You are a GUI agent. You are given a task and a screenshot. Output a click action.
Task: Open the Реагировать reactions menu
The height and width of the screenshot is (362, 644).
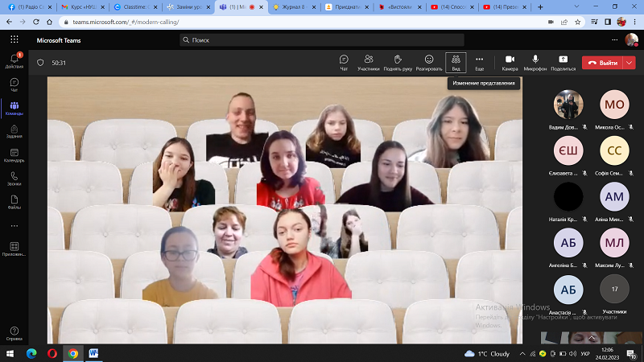coord(428,62)
